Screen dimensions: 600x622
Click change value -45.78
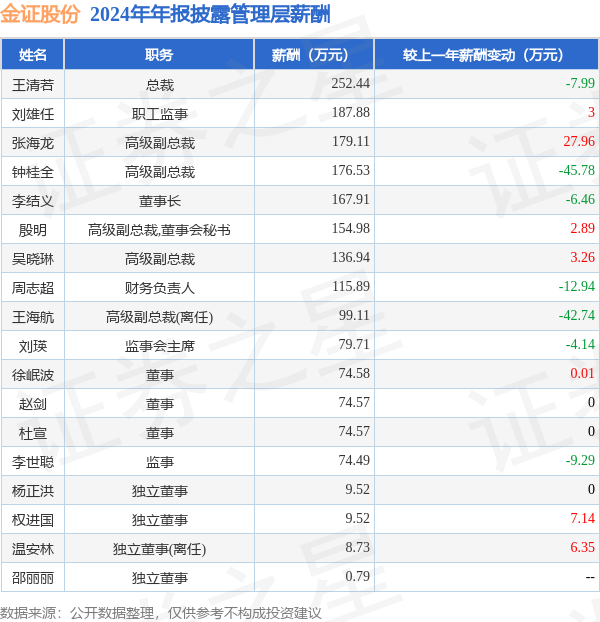(577, 170)
